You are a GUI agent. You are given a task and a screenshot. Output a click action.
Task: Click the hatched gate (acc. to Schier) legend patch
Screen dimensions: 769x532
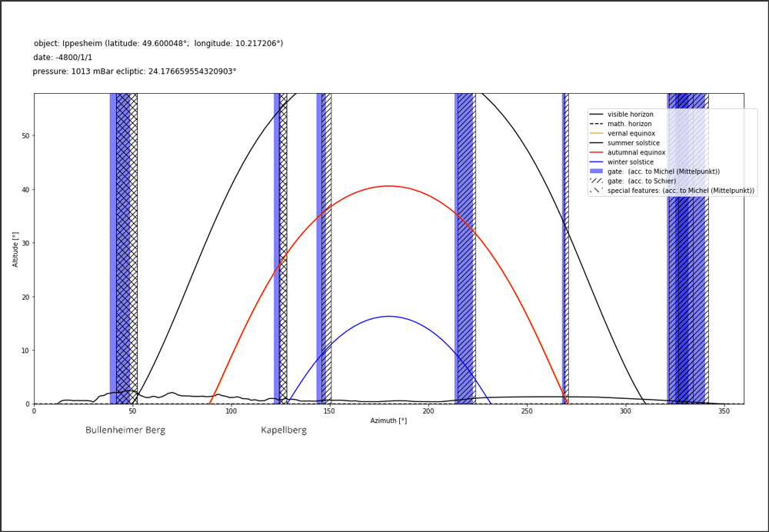point(596,181)
